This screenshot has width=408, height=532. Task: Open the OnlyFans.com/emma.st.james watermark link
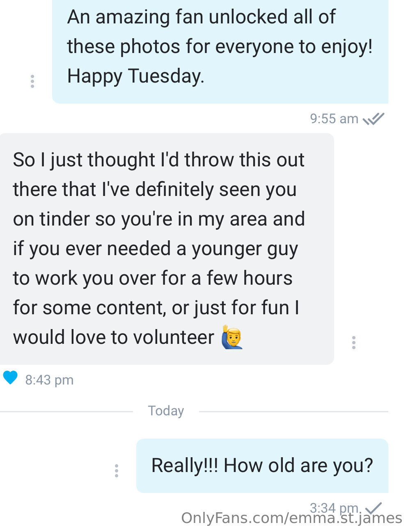click(291, 518)
